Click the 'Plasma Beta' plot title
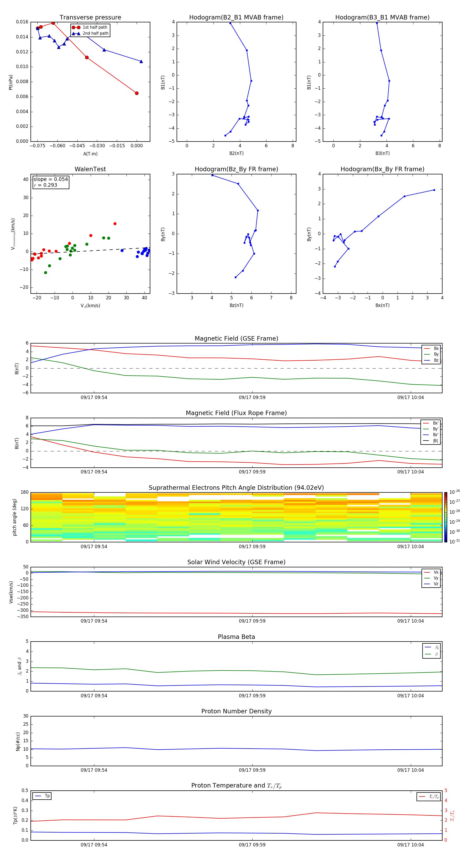The height and width of the screenshot is (868, 473). [x=236, y=637]
